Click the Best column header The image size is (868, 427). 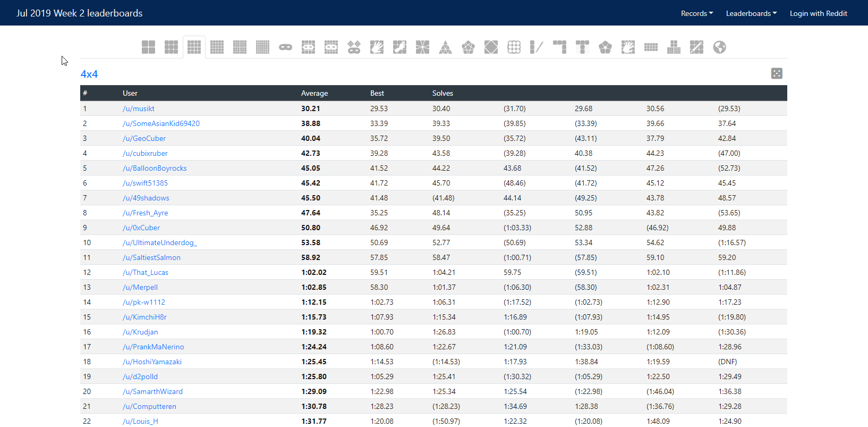[377, 93]
